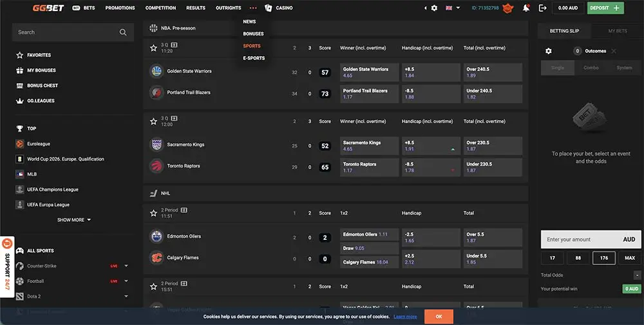
Task: Bet on Golden State Warriors 4.65
Action: click(x=369, y=72)
